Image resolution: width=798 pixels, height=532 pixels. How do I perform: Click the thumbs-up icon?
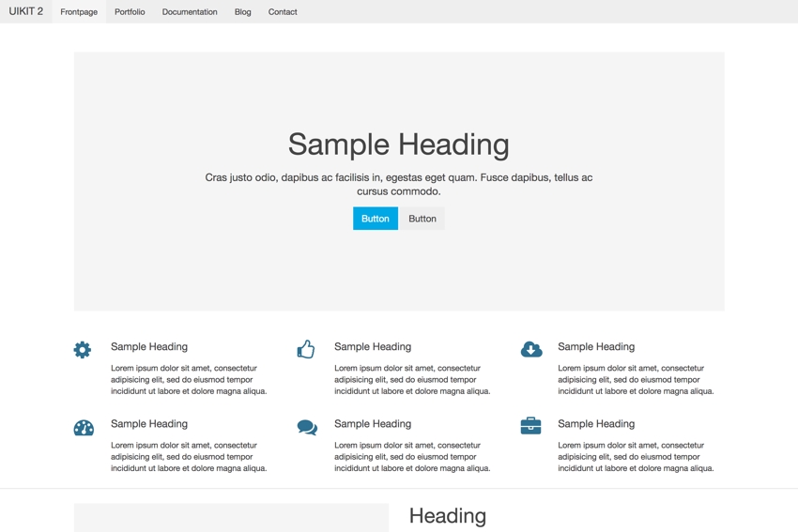click(x=306, y=349)
